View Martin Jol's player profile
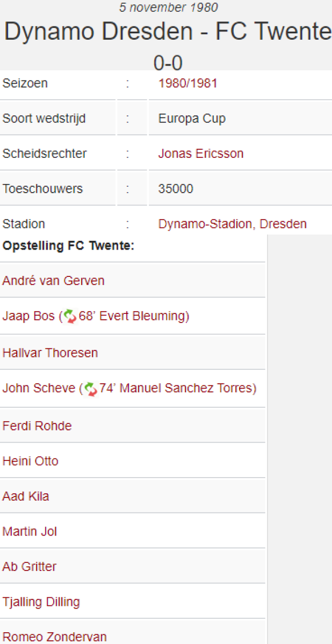The image size is (332, 644). 30,532
